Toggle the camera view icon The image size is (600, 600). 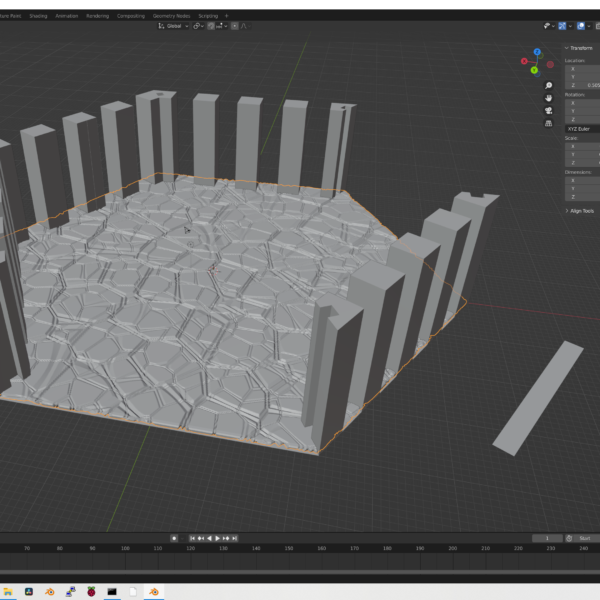point(548,111)
